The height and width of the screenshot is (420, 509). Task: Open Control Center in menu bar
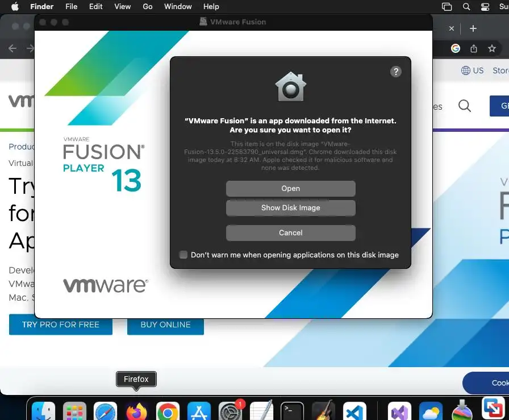point(485,6)
